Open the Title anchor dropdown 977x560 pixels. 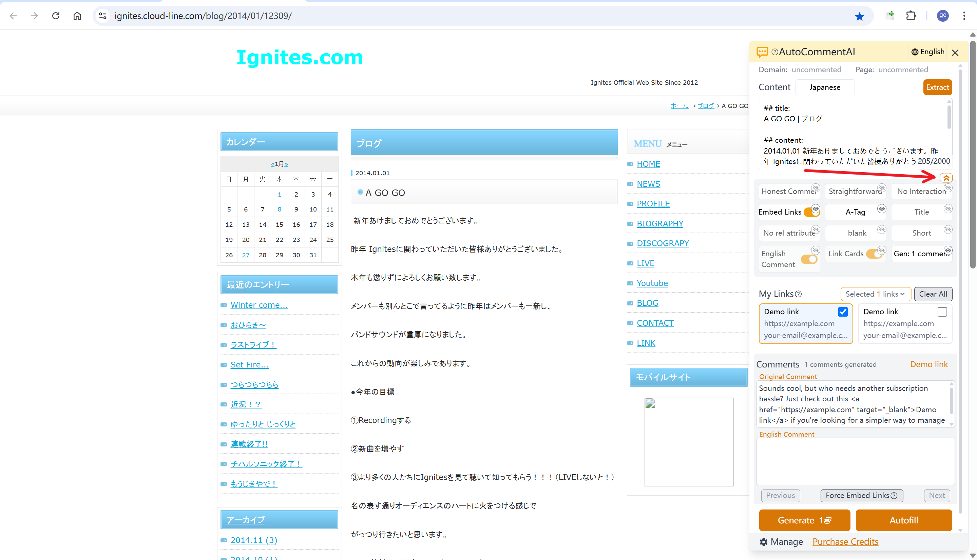(x=921, y=212)
